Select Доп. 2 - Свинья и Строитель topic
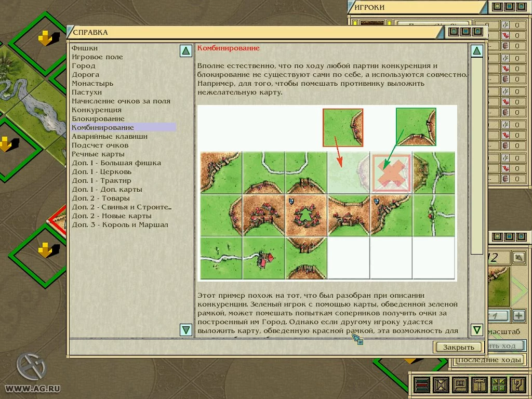 [122, 207]
